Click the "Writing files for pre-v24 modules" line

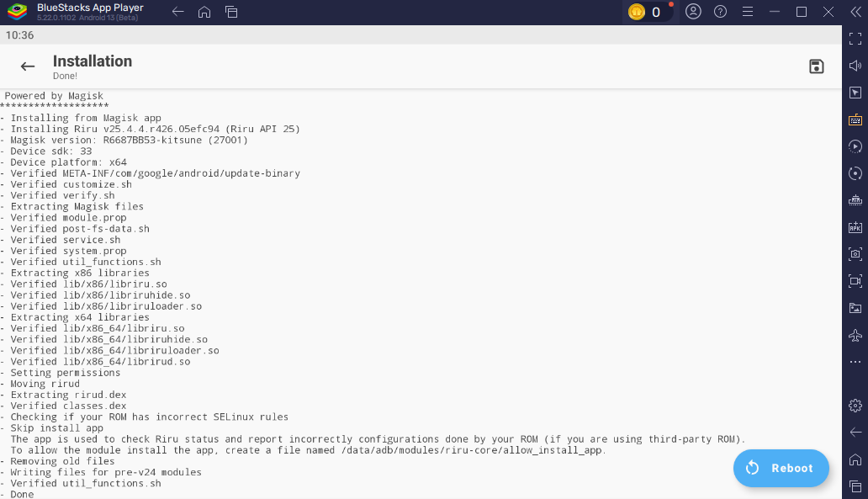point(101,472)
